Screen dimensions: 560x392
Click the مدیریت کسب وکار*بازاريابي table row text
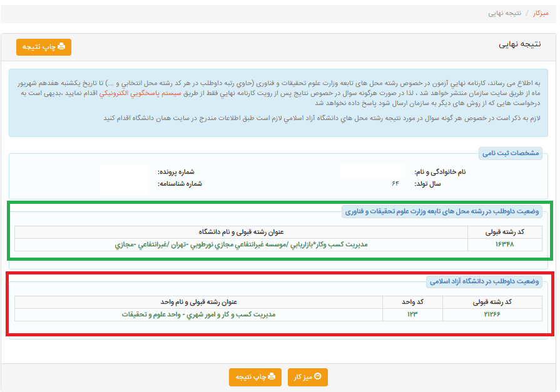[241, 244]
